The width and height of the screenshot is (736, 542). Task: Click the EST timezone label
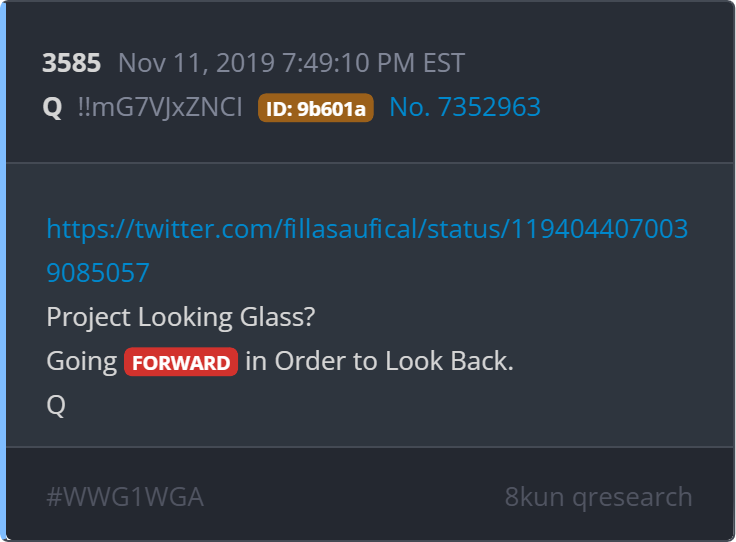point(444,62)
